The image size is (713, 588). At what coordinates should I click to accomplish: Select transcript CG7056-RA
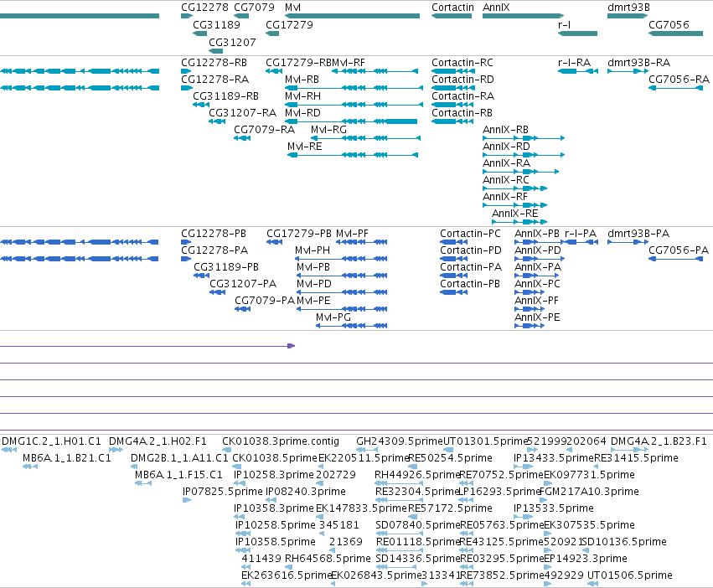click(675, 88)
